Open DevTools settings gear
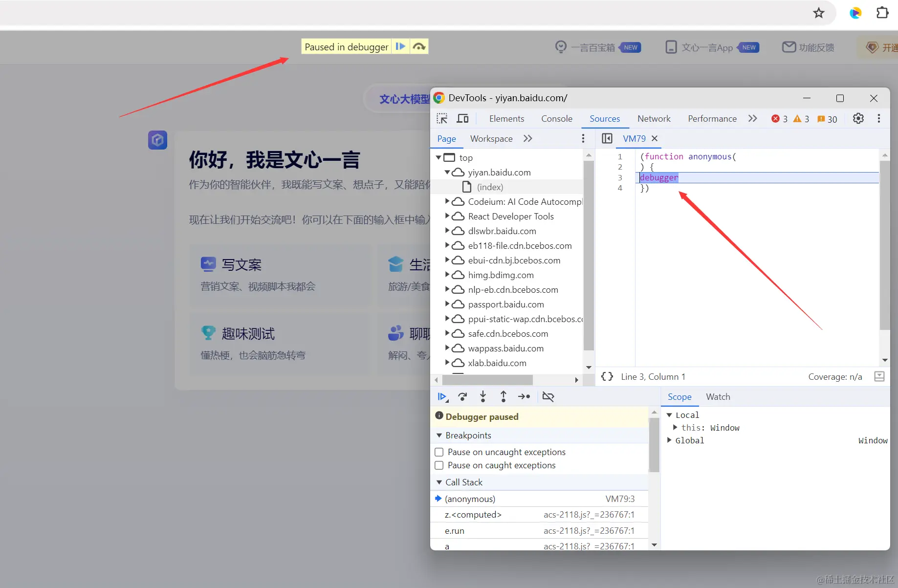This screenshot has width=898, height=588. tap(858, 118)
